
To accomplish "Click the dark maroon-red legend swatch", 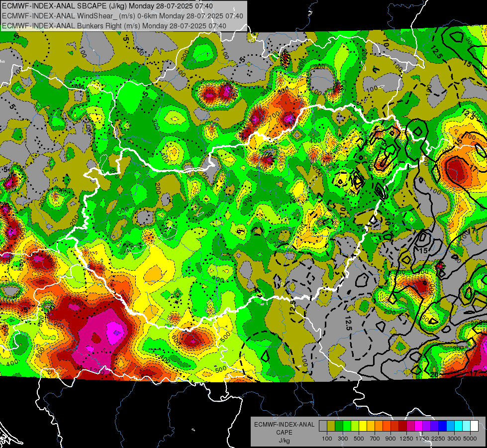I will tap(402, 426).
